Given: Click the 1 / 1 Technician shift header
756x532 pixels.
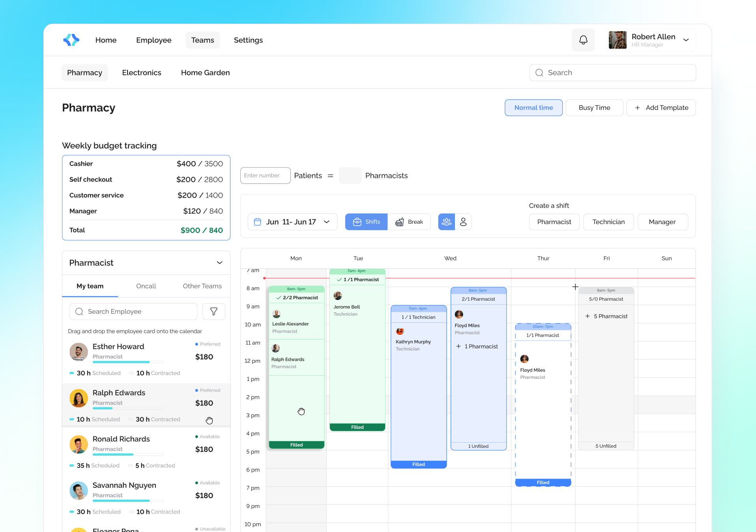Looking at the screenshot, I should 419,317.
